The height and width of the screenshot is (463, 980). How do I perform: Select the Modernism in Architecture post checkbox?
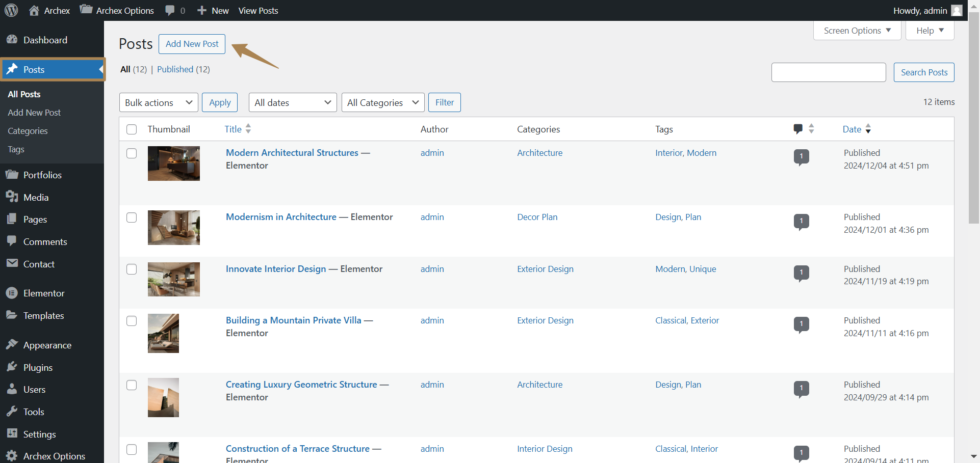[x=132, y=217]
